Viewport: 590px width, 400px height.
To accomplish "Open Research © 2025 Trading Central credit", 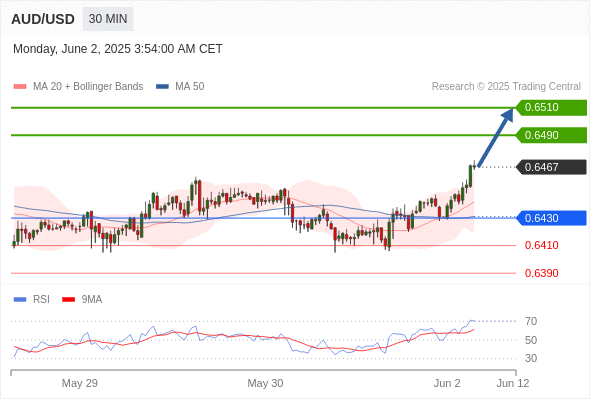I will point(506,87).
